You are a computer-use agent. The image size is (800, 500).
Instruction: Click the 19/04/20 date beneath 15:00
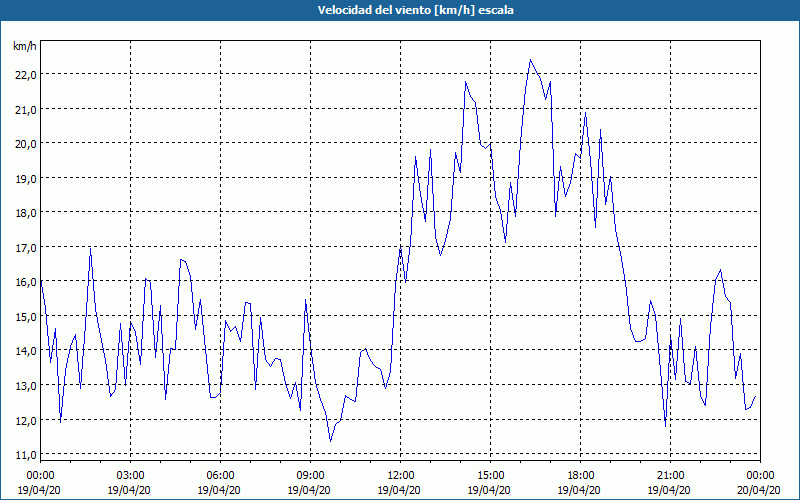(489, 490)
